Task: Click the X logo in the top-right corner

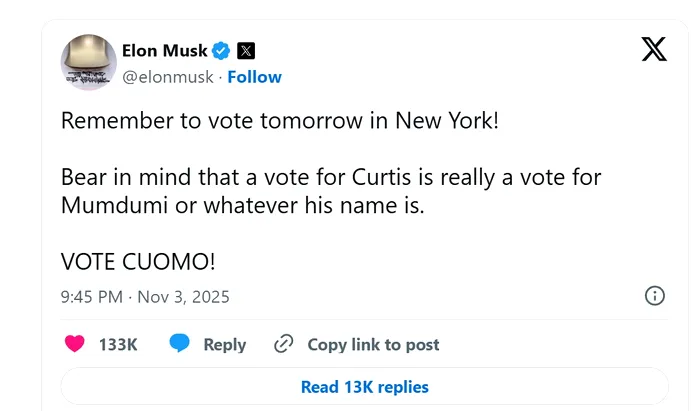Action: 653,49
